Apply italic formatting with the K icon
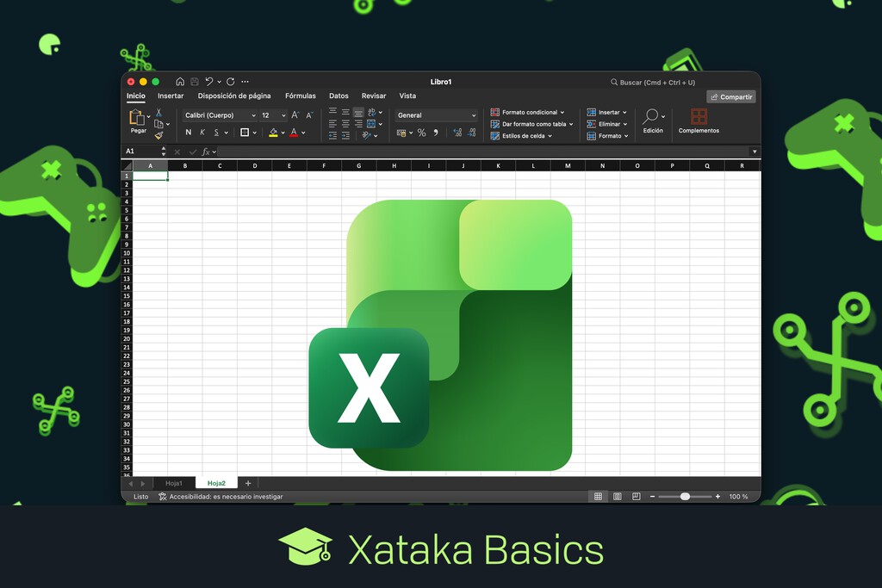 coord(202,131)
